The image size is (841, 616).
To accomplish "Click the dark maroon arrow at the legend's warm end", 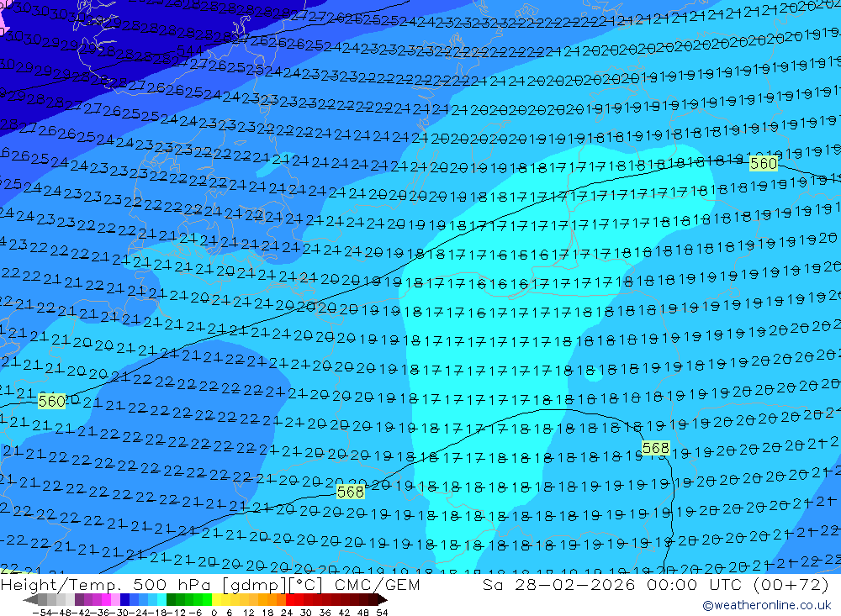I will (383, 599).
